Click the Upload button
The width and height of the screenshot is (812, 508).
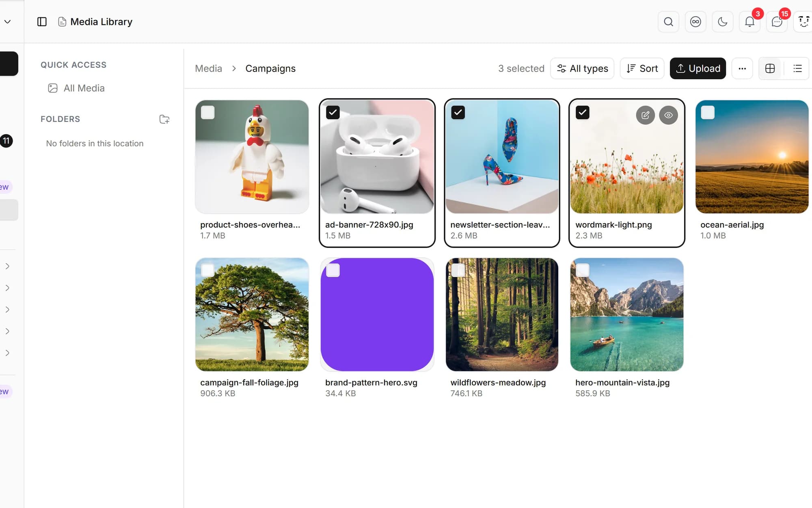click(x=698, y=68)
